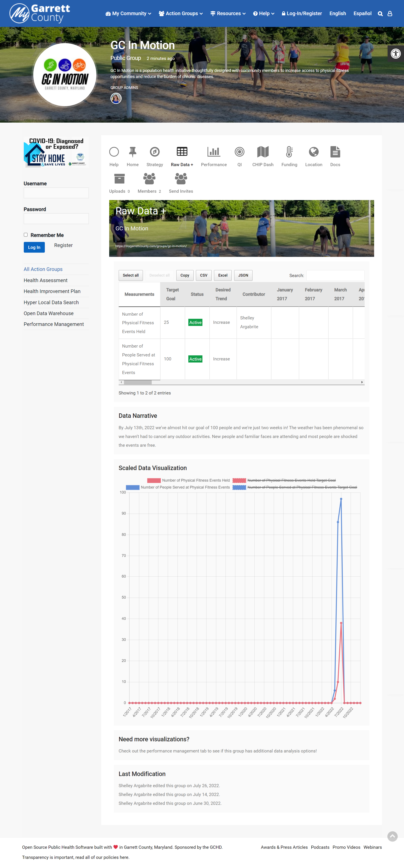404x868 pixels.
Task: Expand the Help dropdown in top navigation
Action: coord(264,13)
